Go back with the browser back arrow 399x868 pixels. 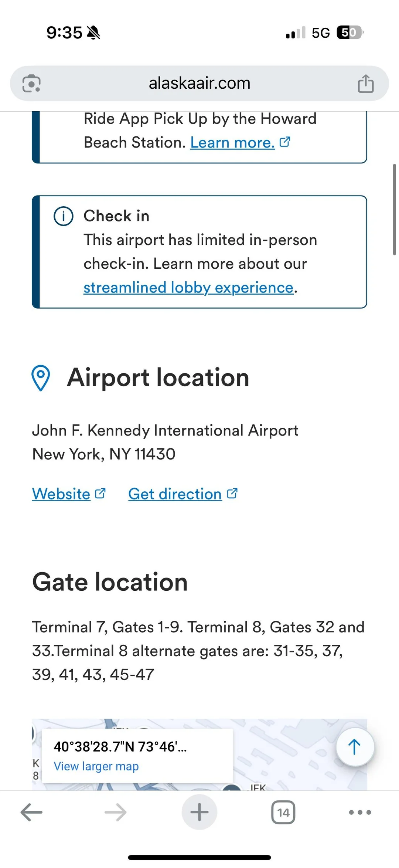click(32, 812)
